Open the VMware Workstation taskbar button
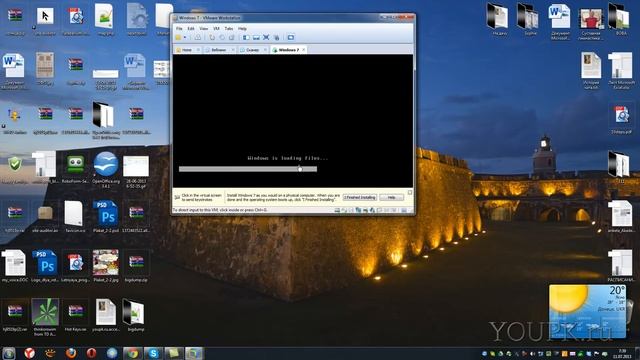 coord(194,353)
